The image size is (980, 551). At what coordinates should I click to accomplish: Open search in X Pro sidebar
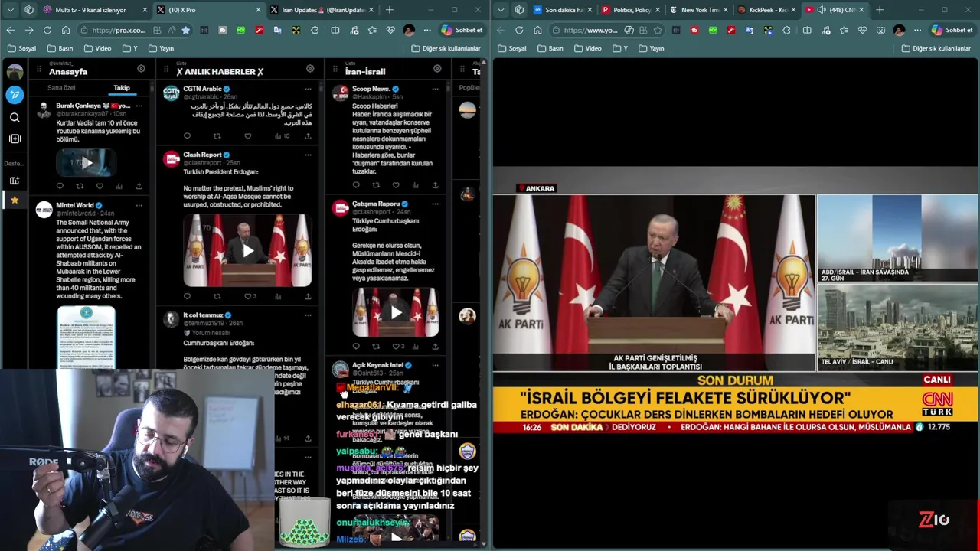coord(15,117)
